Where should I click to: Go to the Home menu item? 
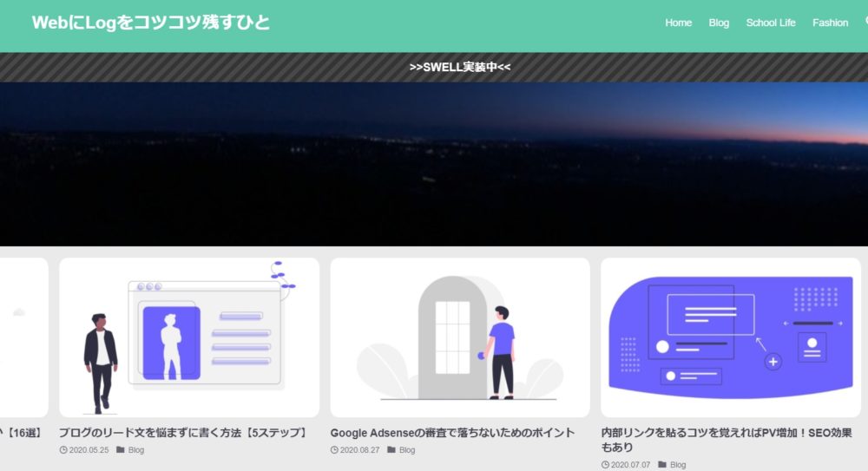click(x=678, y=23)
